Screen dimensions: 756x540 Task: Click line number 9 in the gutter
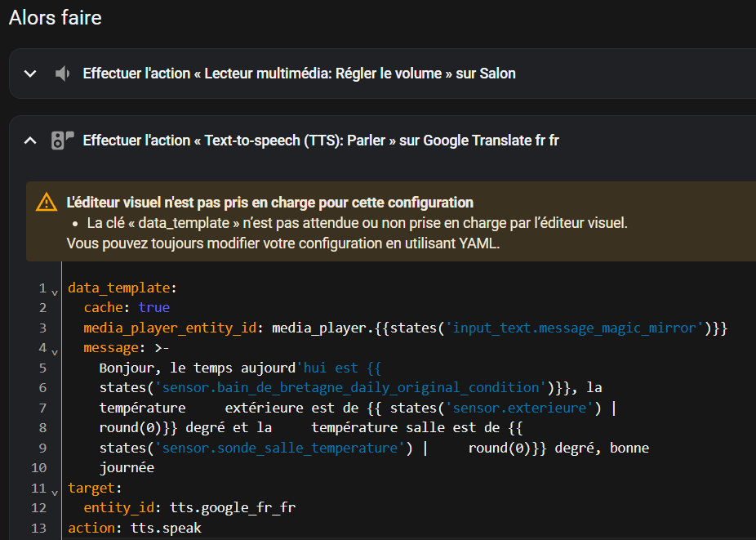click(43, 448)
